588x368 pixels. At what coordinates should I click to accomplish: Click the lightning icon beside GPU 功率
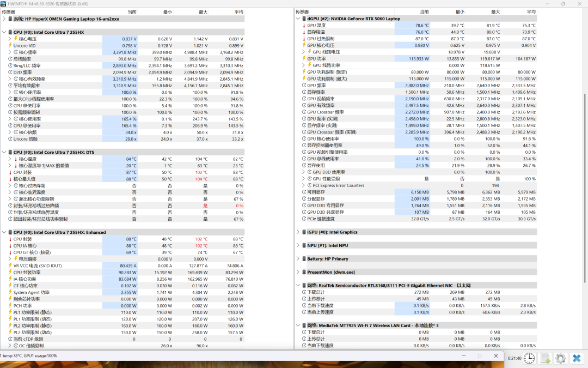[x=304, y=58]
